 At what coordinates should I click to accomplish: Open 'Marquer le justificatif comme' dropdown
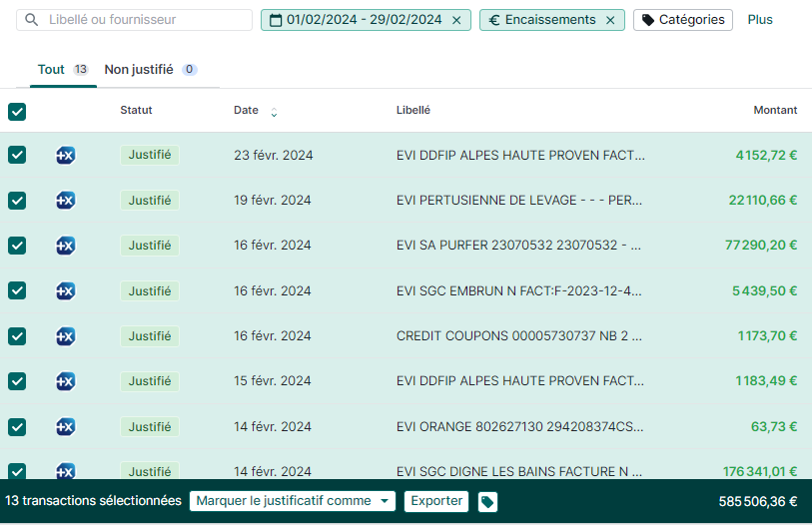292,501
